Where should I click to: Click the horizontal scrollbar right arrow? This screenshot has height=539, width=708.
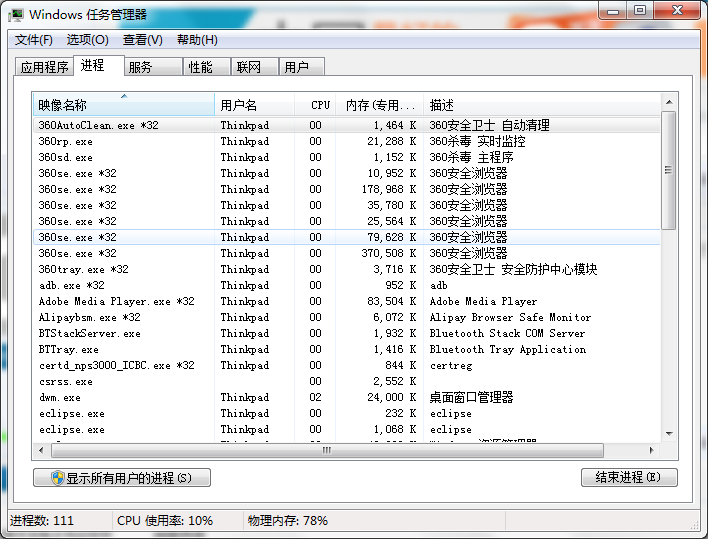(x=652, y=450)
